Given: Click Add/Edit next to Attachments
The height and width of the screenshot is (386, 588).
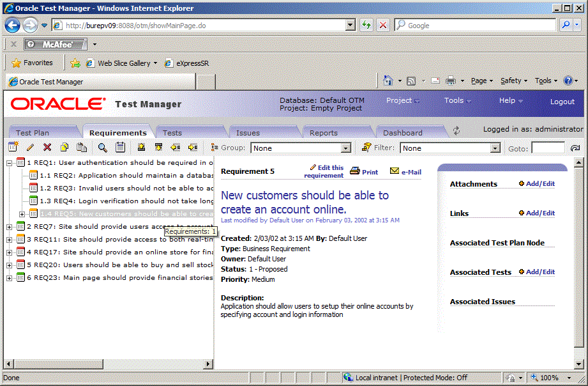Looking at the screenshot, I should (x=537, y=183).
